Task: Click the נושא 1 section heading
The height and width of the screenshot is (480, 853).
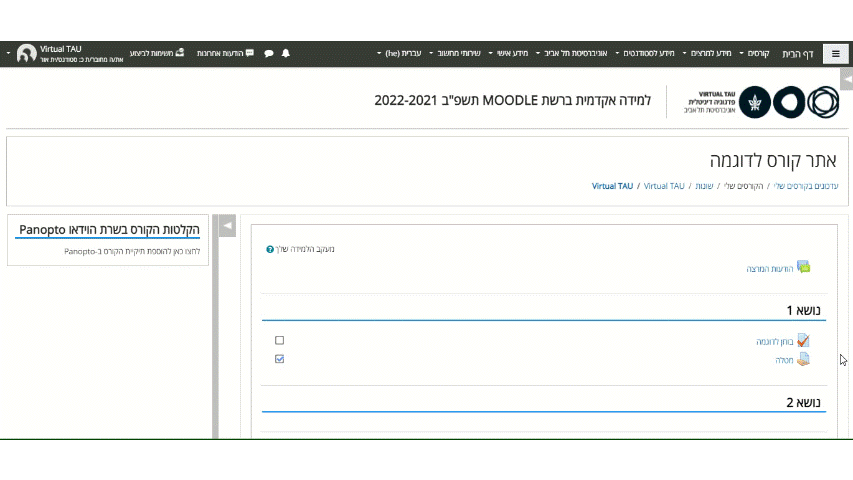Action: [803, 310]
